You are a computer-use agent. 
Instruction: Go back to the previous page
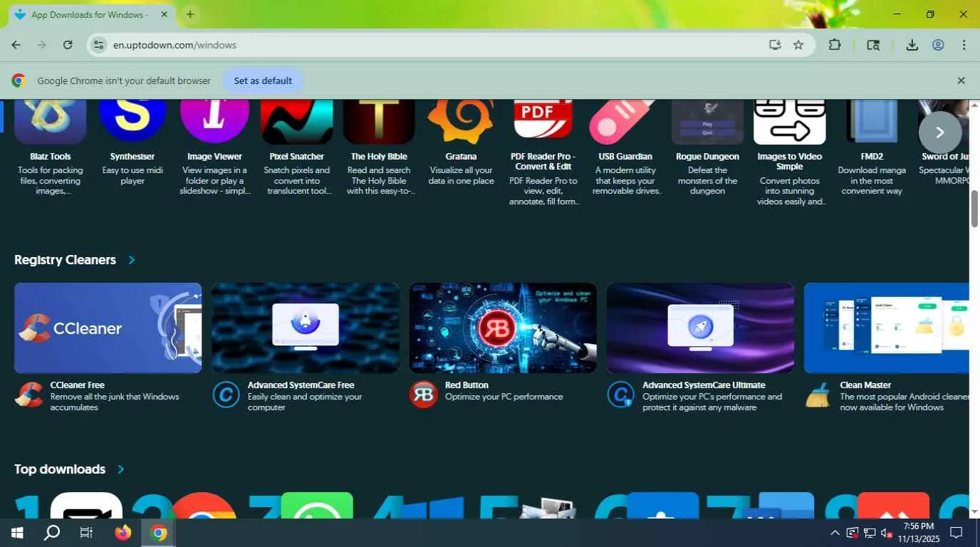pos(16,45)
